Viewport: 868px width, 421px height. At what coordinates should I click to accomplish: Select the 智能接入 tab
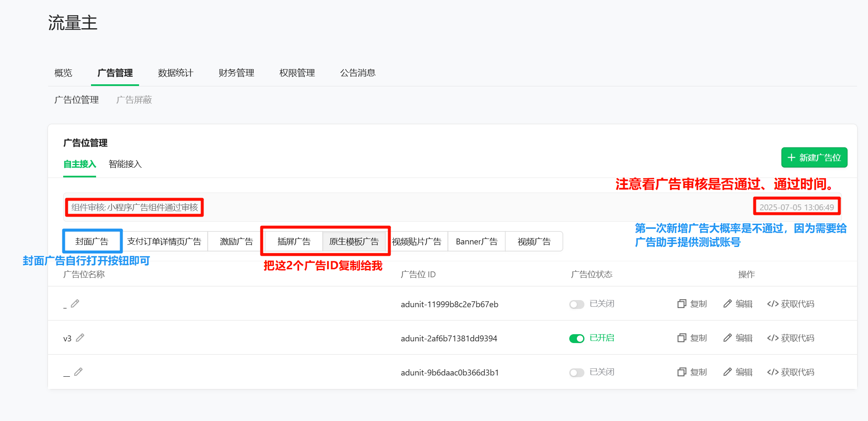coord(125,164)
